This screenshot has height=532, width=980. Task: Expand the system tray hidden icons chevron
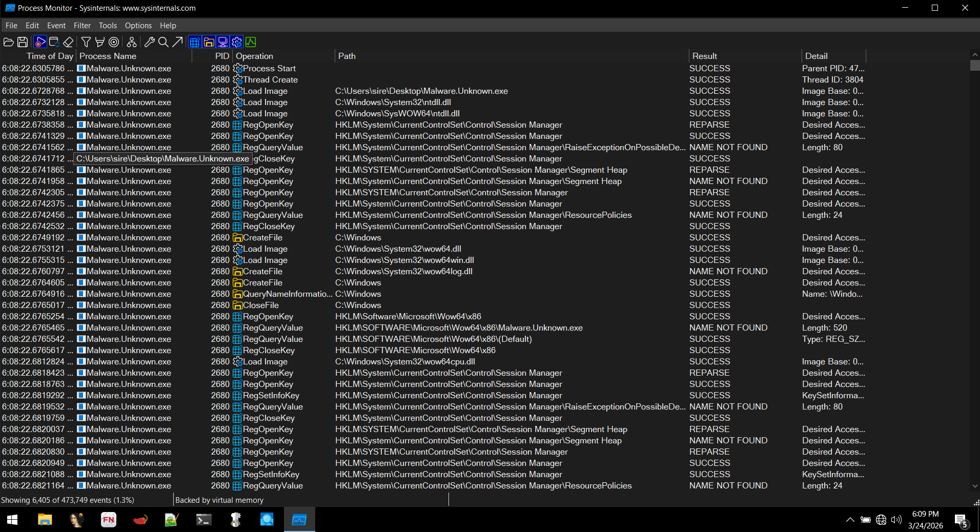tap(850, 520)
